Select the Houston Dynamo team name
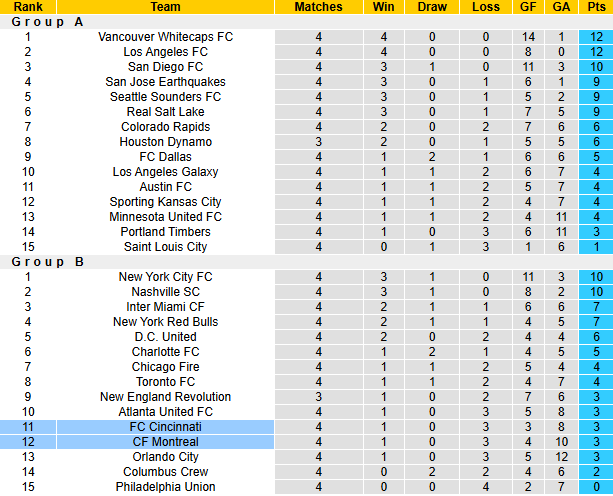Image resolution: width=613 pixels, height=496 pixels. tap(165, 142)
